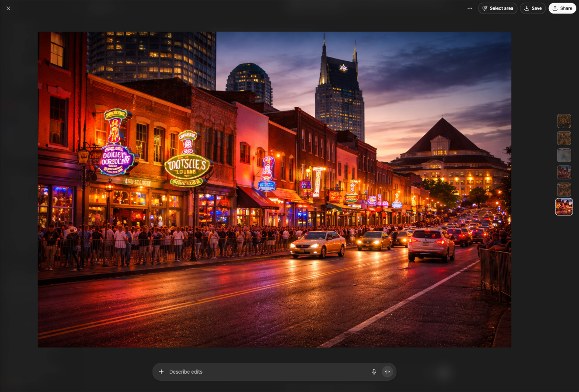579x392 pixels.
Task: Click the microphone dictation icon
Action: point(374,372)
